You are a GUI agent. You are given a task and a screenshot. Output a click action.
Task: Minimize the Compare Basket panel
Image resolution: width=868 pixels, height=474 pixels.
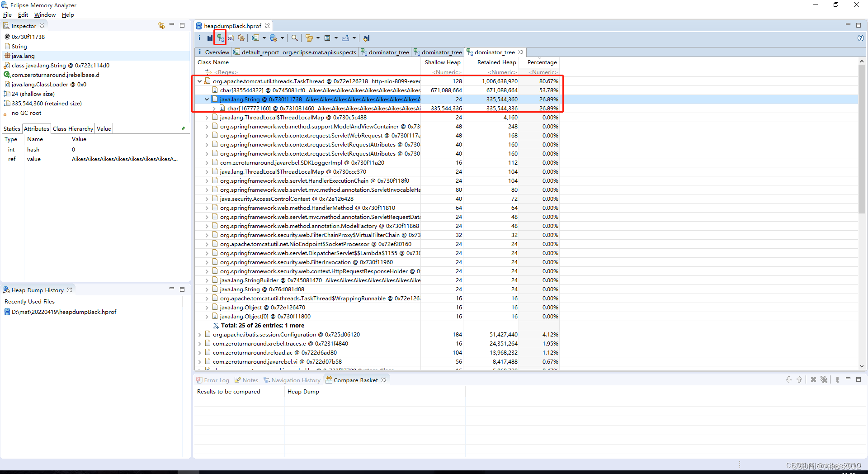pyautogui.click(x=848, y=379)
